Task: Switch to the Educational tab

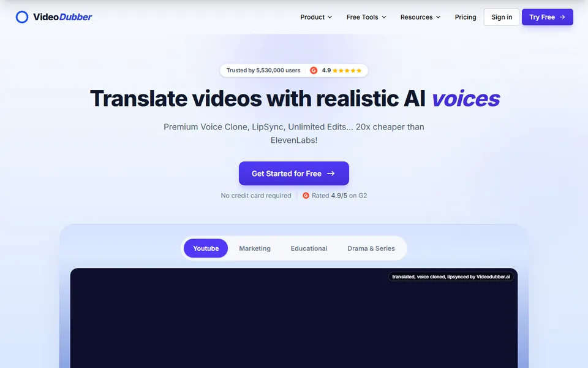Action: tap(309, 248)
